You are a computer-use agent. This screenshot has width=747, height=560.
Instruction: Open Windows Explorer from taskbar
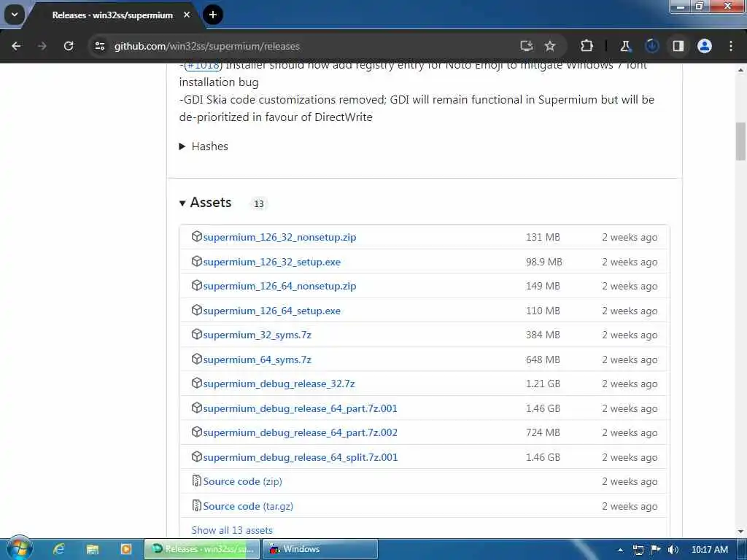click(x=93, y=549)
